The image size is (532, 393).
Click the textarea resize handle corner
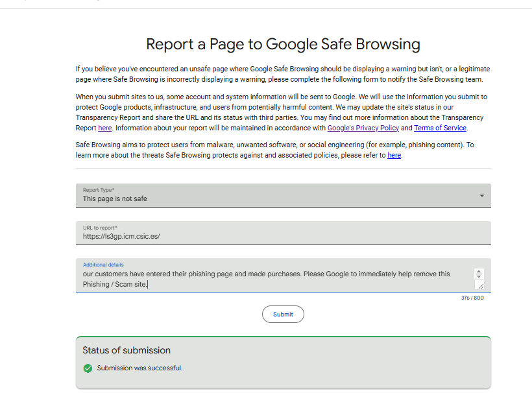coord(481,286)
